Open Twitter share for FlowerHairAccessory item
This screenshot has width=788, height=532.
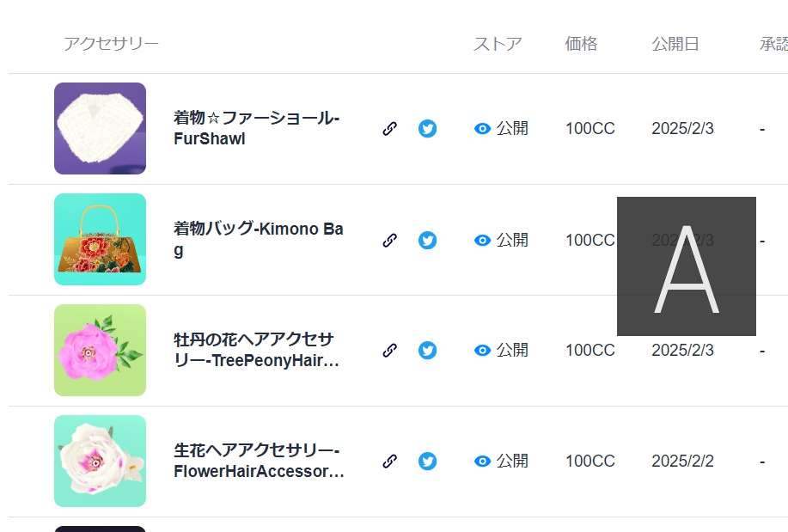click(427, 461)
